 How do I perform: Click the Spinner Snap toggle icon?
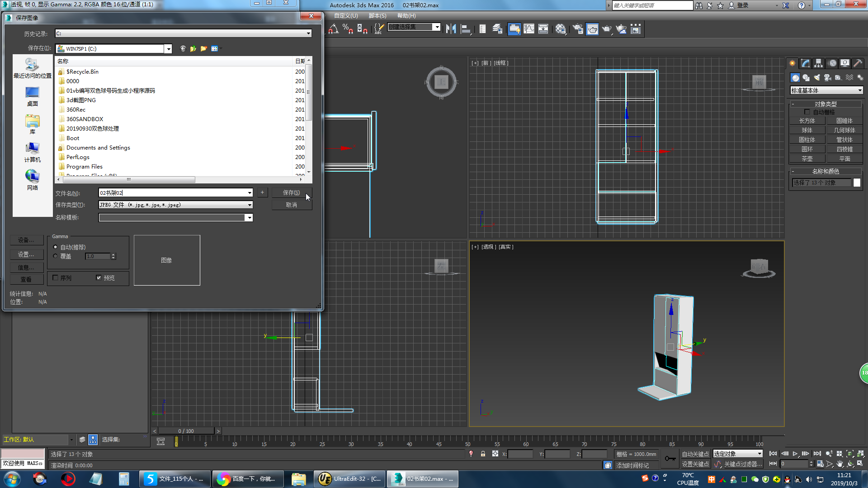pyautogui.click(x=362, y=29)
